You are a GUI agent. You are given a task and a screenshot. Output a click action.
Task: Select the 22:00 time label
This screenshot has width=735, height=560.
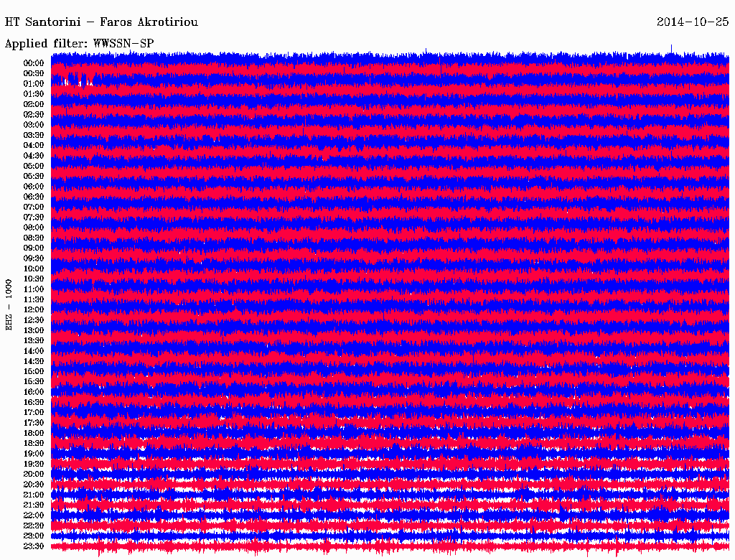[34, 515]
